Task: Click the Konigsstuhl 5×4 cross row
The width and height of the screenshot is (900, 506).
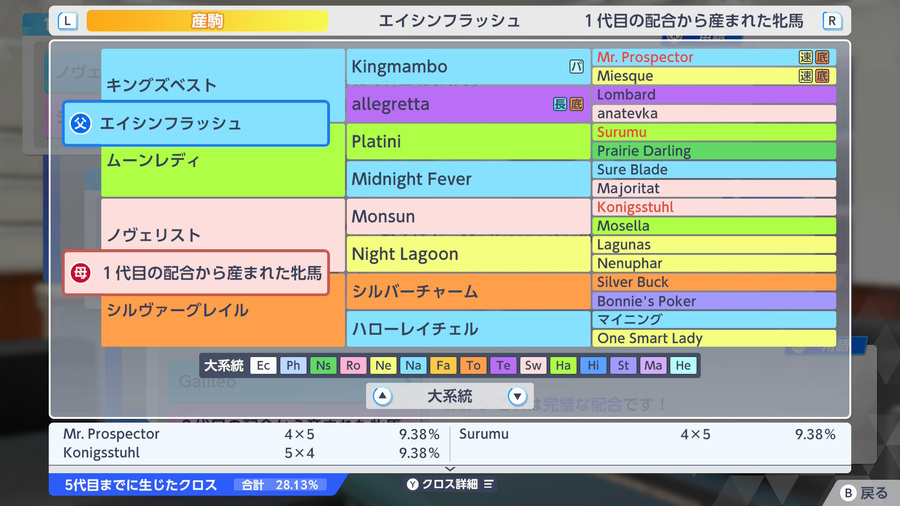Action: [x=251, y=453]
